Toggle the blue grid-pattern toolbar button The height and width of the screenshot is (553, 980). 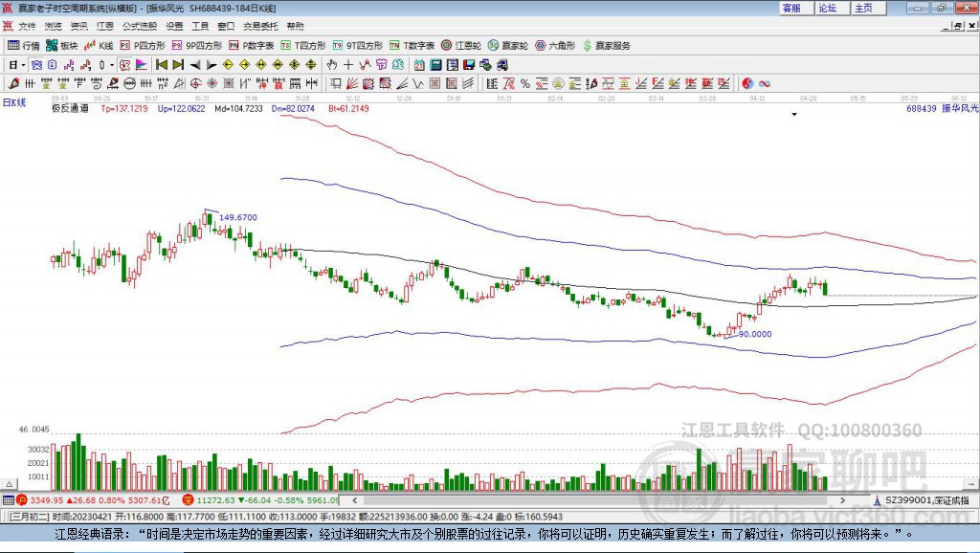pyautogui.click(x=36, y=65)
